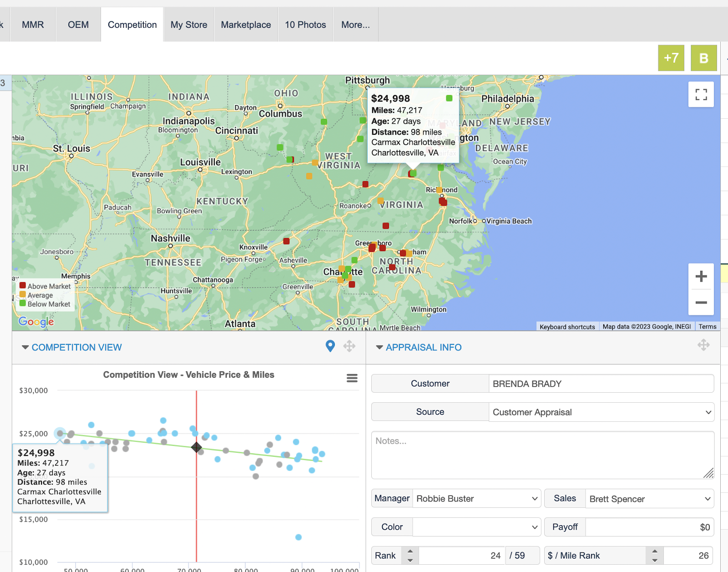The width and height of the screenshot is (728, 572).
Task: Click move handle on Appraisal Info panel
Action: [x=703, y=345]
